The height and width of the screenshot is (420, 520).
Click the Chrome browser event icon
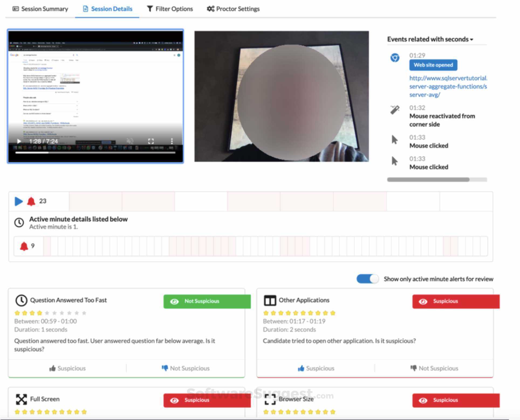click(395, 57)
